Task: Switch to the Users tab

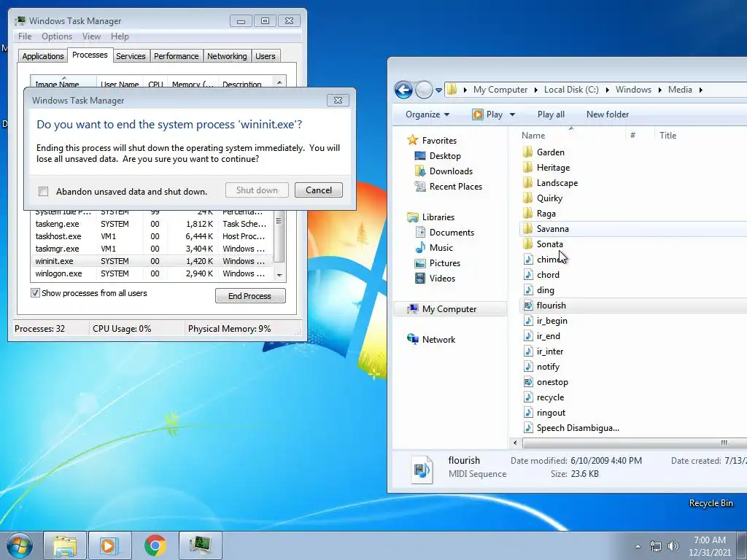Action: [266, 56]
